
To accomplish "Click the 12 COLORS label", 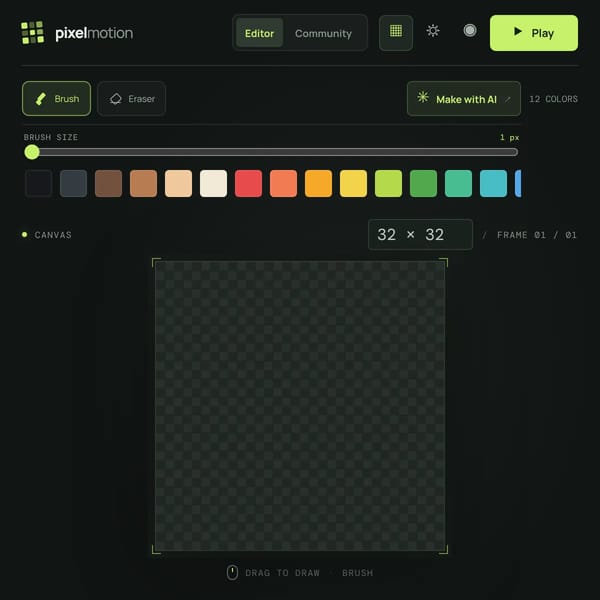I will [553, 99].
